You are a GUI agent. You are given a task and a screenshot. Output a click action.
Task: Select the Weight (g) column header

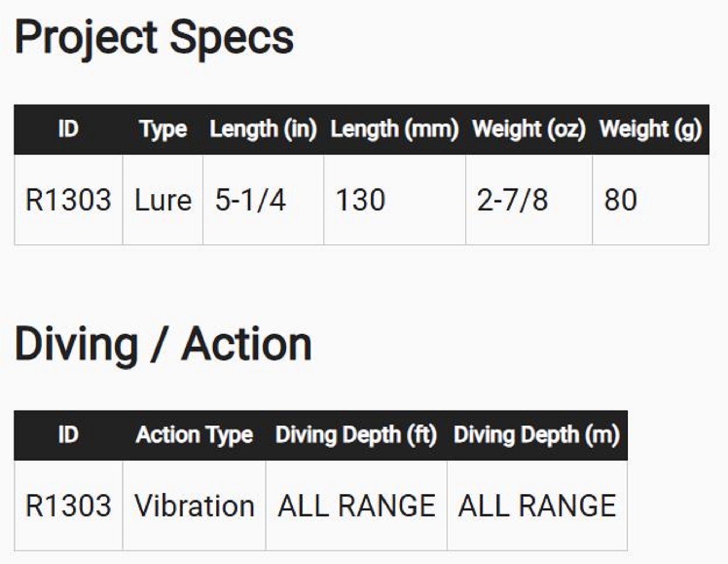650,129
